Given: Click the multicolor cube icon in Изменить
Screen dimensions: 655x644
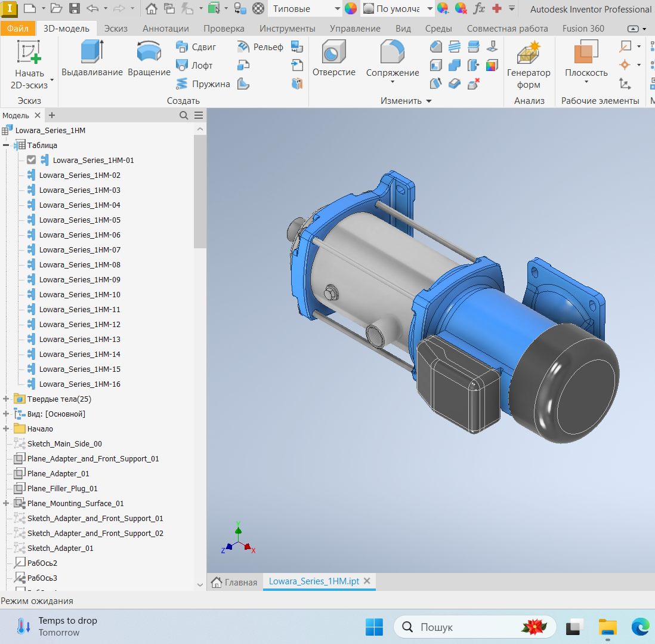Looking at the screenshot, I should click(492, 65).
